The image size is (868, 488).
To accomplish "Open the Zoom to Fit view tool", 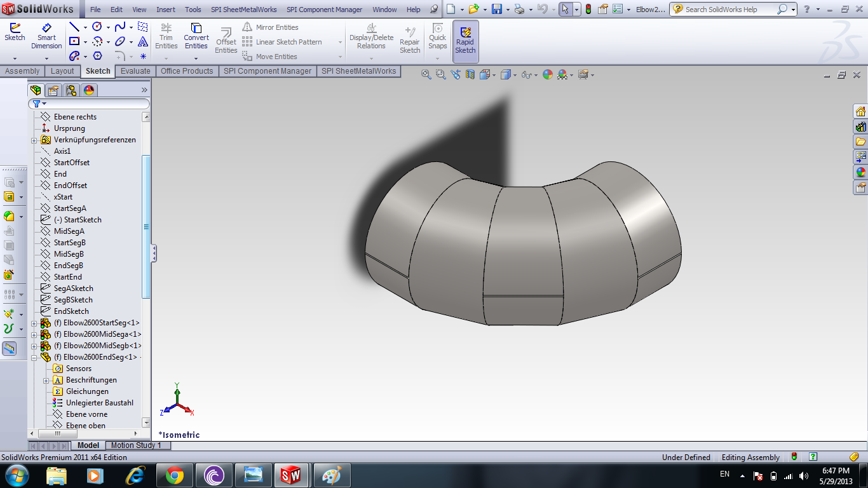I will tap(427, 74).
